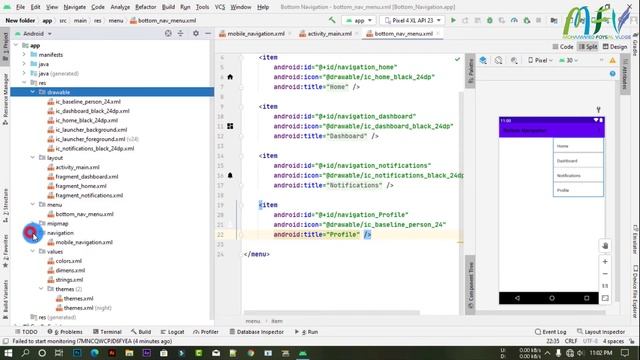Select Profile item in menu preview
The image size is (640, 360).
(578, 190)
